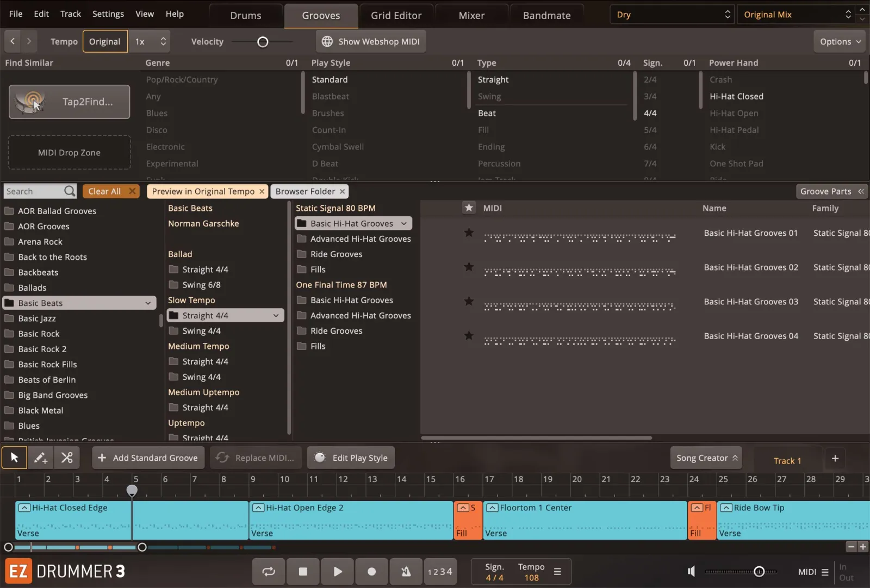Toggle the 1234 count-in
The image size is (870, 588).
pyautogui.click(x=440, y=571)
